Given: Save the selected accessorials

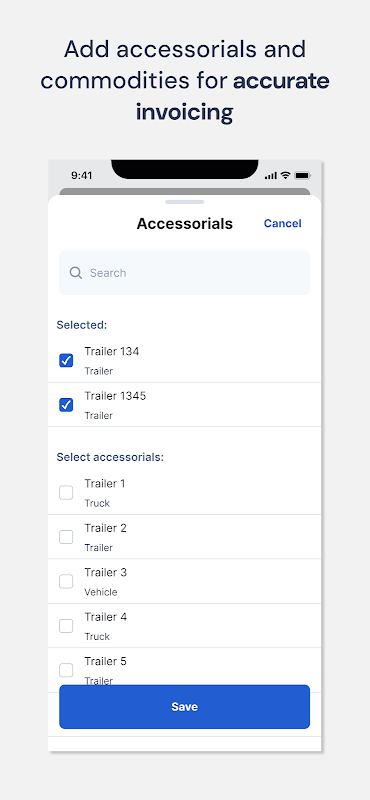Looking at the screenshot, I should pos(184,707).
